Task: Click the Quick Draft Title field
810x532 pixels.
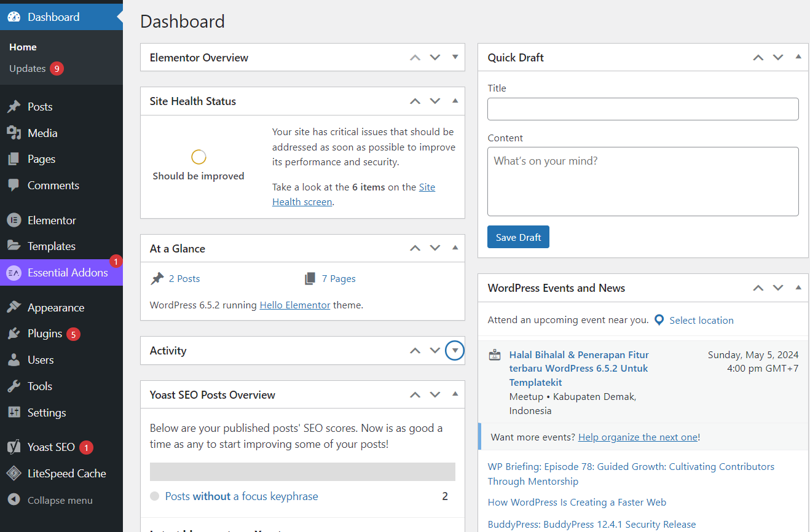Action: [643, 109]
